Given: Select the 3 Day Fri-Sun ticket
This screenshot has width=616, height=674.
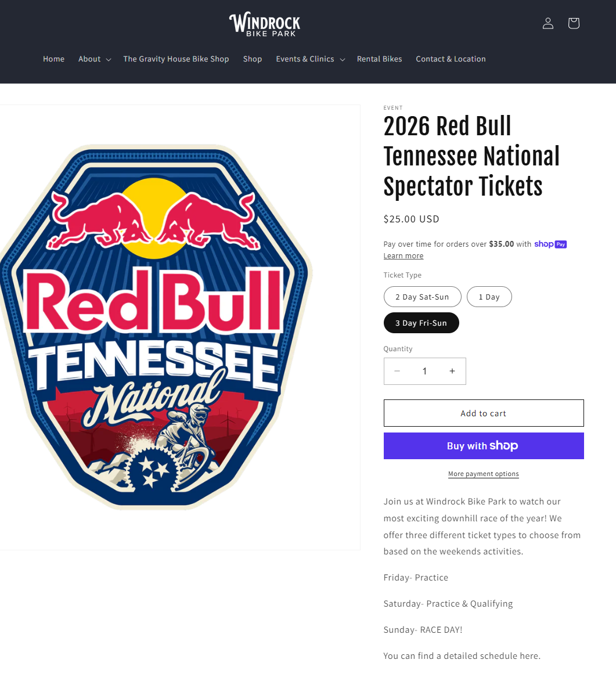Looking at the screenshot, I should (x=421, y=323).
